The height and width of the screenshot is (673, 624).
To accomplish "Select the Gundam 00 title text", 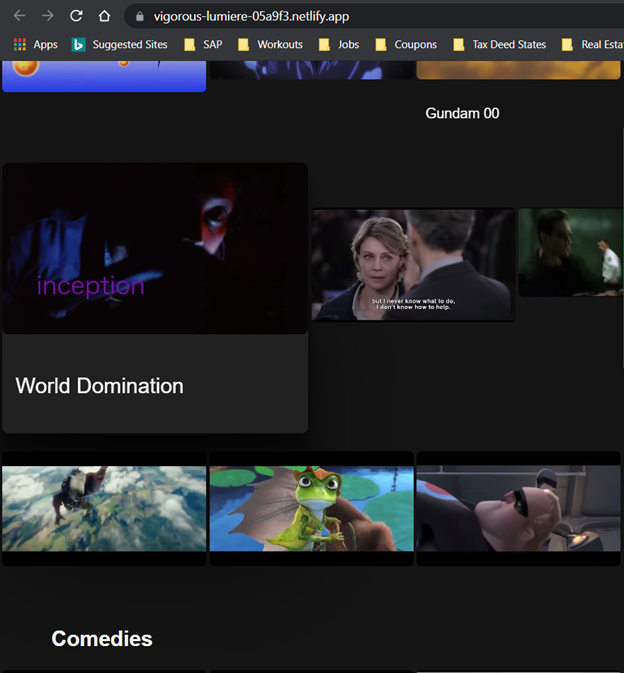I will (462, 113).
